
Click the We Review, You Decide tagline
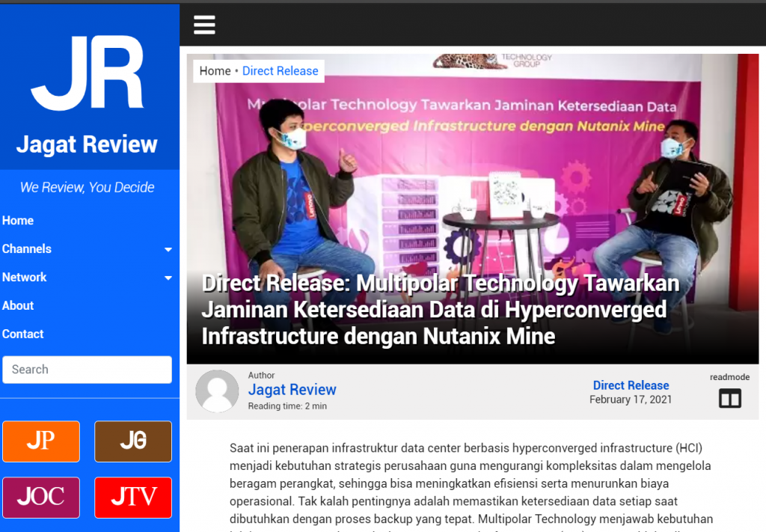pos(87,187)
